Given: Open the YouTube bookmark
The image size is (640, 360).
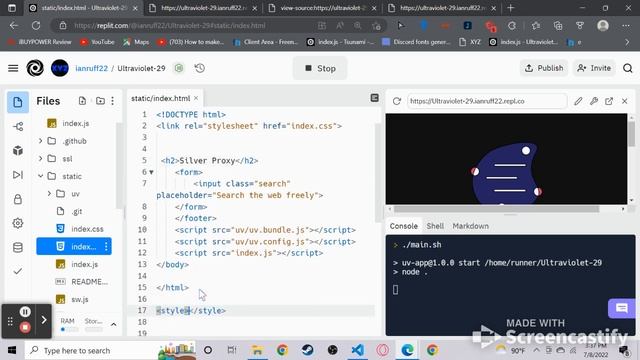Looking at the screenshot, I should 97,42.
